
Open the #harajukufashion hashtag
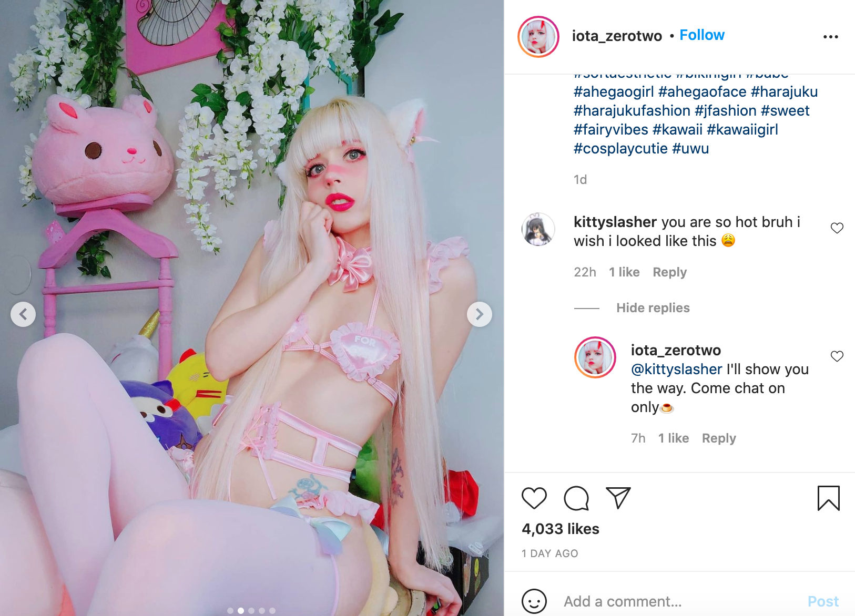(x=632, y=111)
